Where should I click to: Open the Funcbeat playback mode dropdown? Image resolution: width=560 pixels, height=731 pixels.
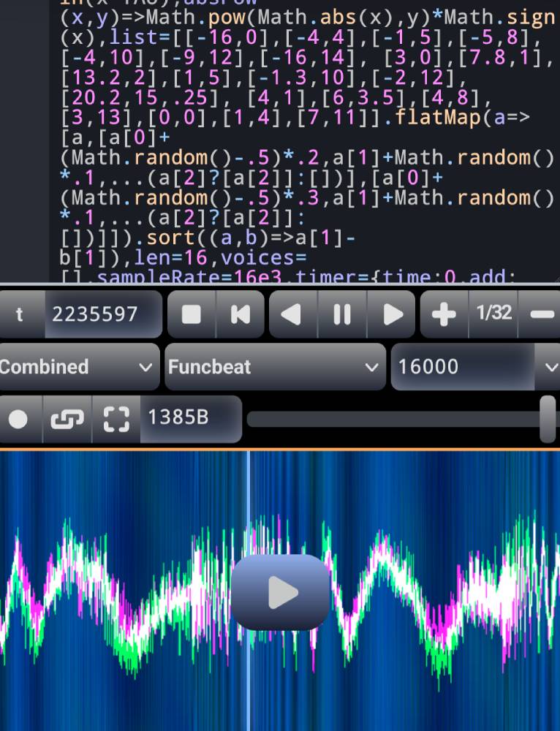[x=275, y=367]
